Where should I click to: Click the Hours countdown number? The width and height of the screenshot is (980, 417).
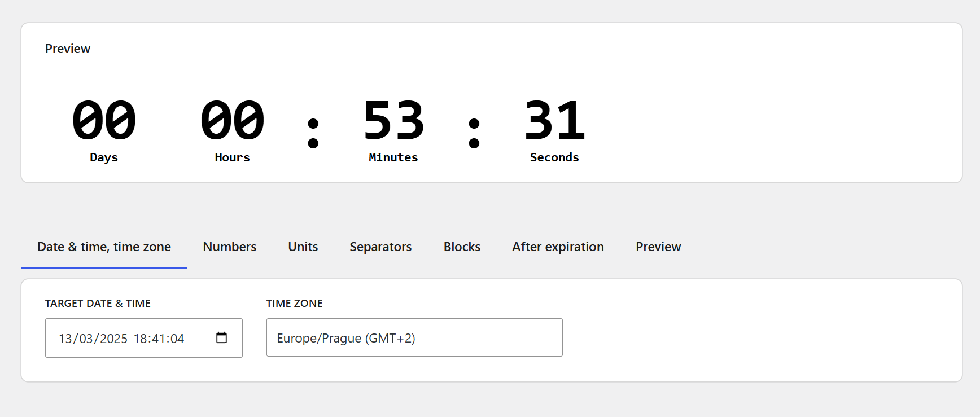click(x=232, y=120)
